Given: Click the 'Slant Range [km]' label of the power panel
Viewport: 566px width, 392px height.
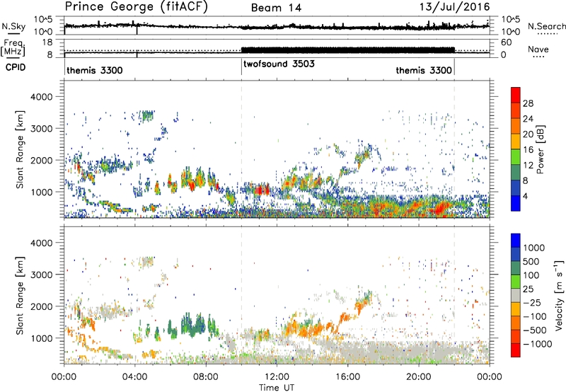Looking at the screenshot, I should pos(21,149).
